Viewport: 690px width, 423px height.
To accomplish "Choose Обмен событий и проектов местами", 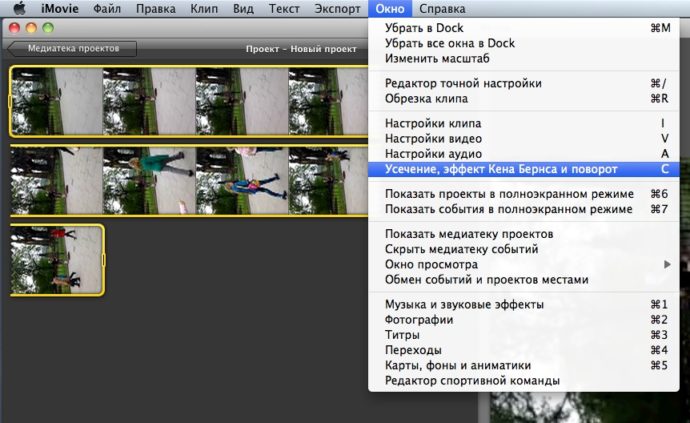I will pos(524,280).
